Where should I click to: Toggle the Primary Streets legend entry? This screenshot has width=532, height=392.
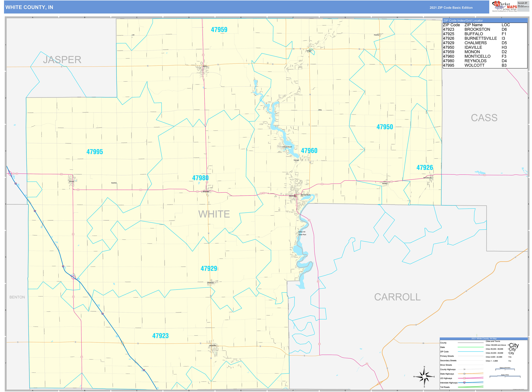coord(470,356)
